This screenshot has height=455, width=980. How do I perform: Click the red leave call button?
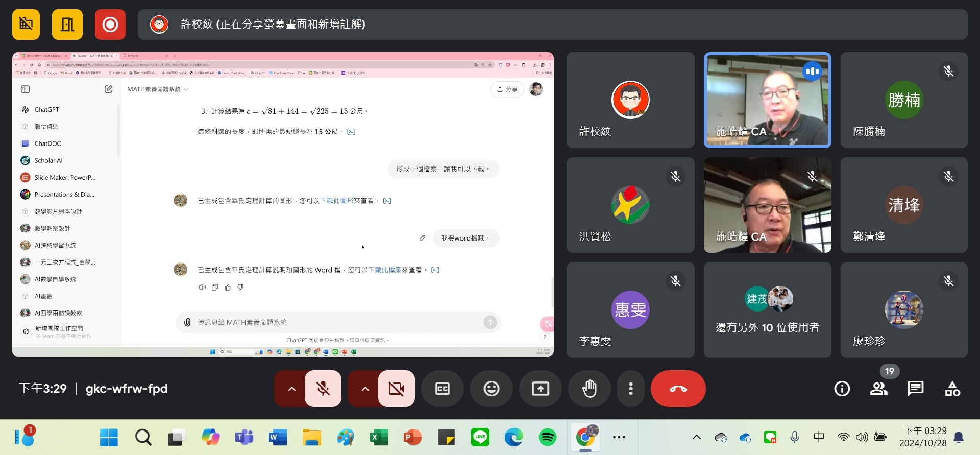tap(678, 389)
